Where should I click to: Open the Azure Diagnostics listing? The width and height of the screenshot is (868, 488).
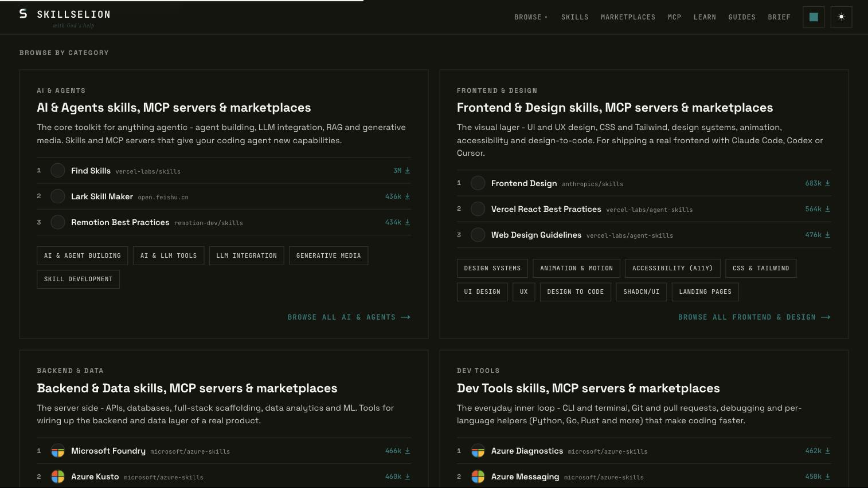point(644,451)
